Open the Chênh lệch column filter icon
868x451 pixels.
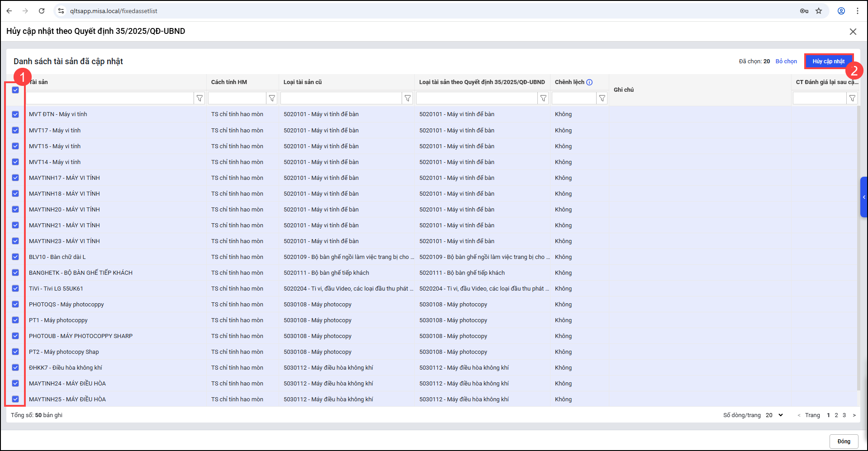click(x=602, y=98)
